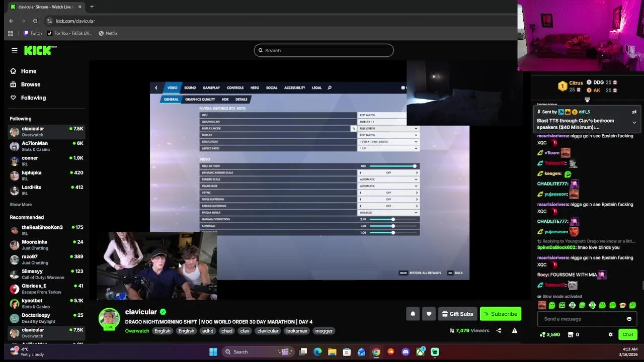
Task: Open the channel shop storefront icon
Action: point(571,334)
